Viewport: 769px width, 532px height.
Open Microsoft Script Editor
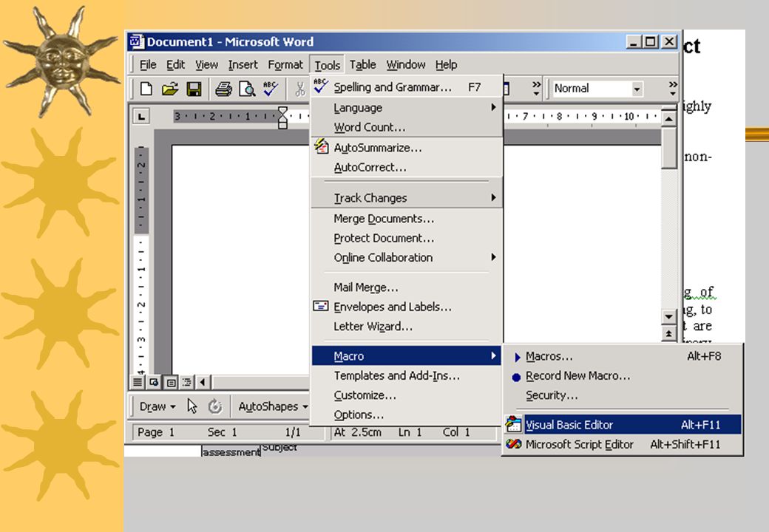pos(623,444)
